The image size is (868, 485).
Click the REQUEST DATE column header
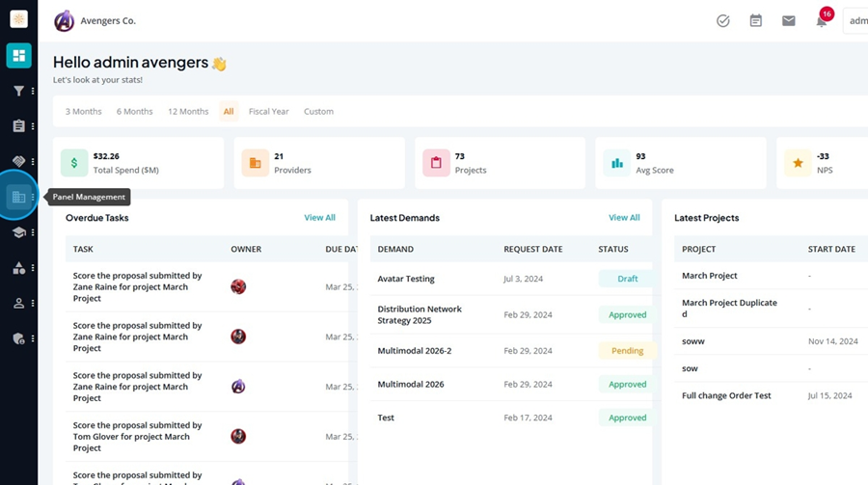click(x=533, y=249)
